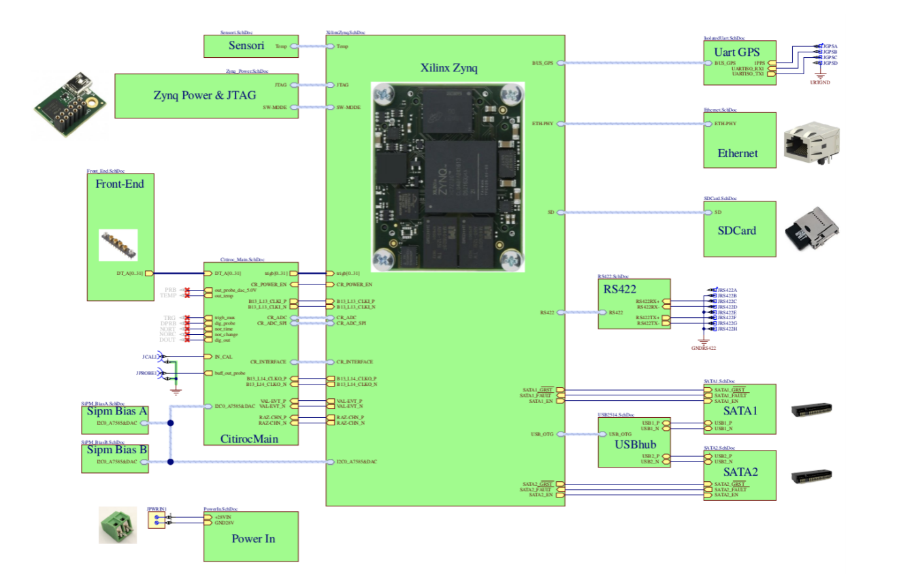Click the no-connect cross on PRB
The width and height of the screenshot is (916, 588).
[187, 291]
